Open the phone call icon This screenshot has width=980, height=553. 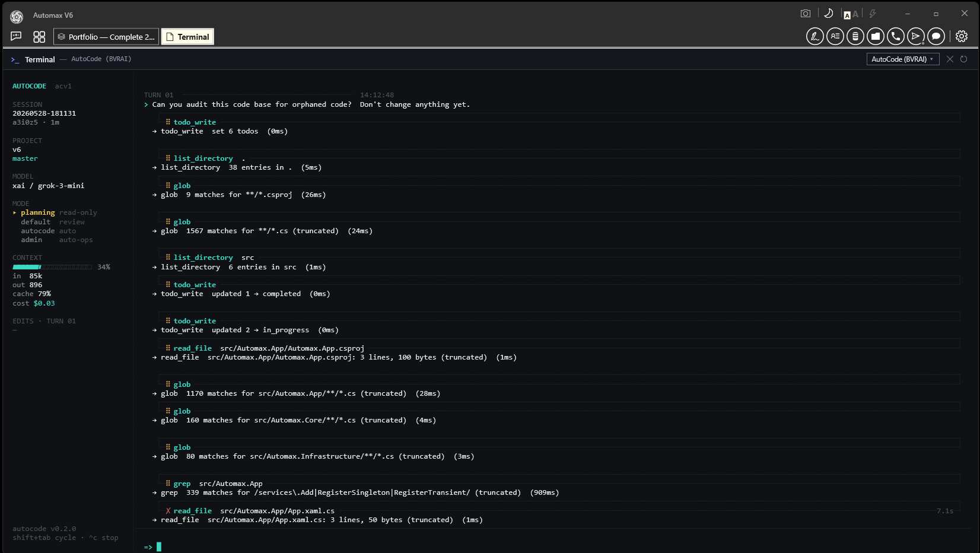pos(896,36)
